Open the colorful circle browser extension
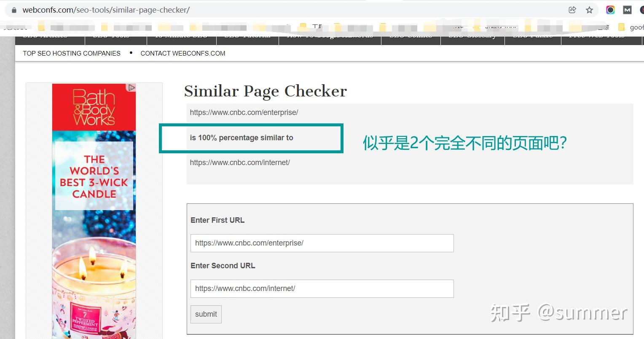The height and width of the screenshot is (339, 644). 610,10
